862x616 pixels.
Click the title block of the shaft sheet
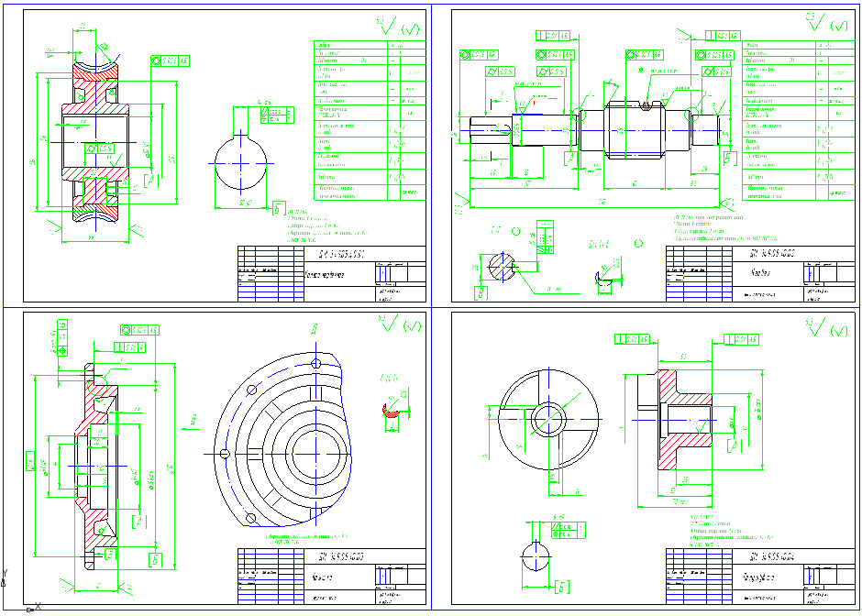point(760,274)
